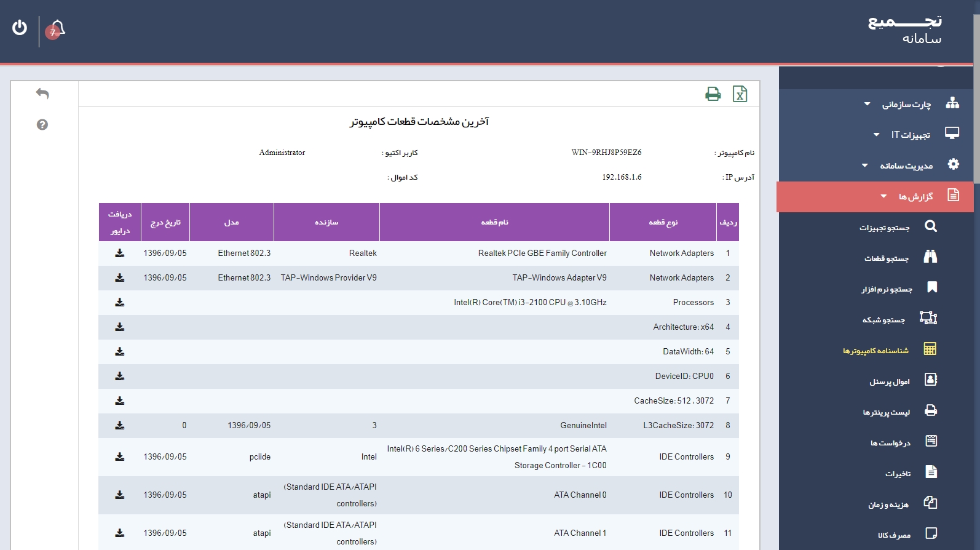Download driver for Realtek PCIe GBE Family Controller
The image size is (980, 550).
coord(120,253)
